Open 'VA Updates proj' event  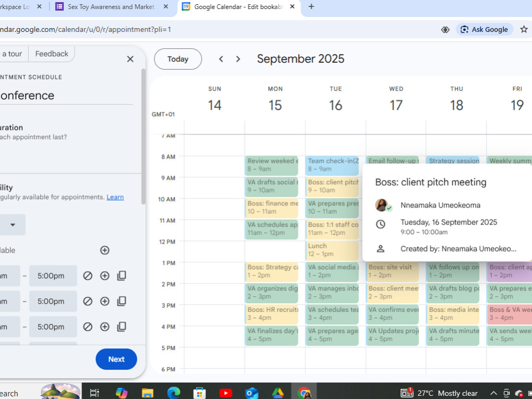[x=392, y=335]
